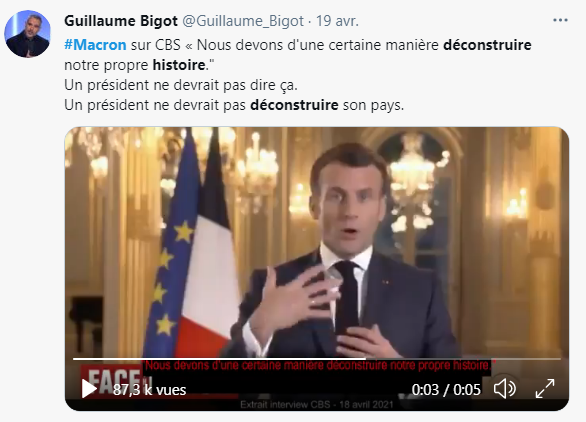Open the #Macron hashtag link

[95, 45]
